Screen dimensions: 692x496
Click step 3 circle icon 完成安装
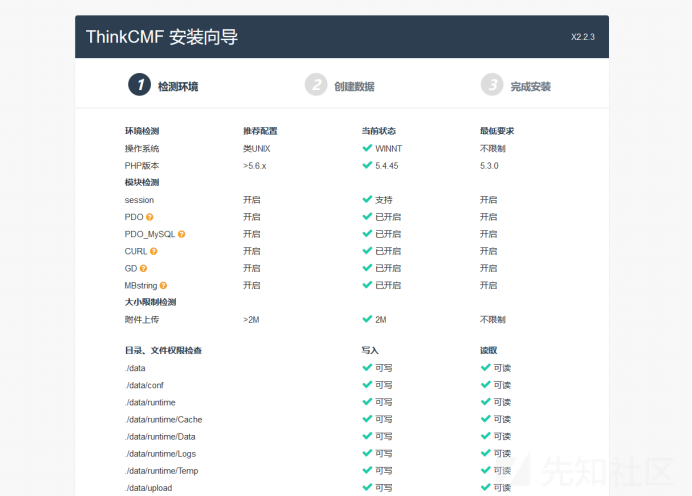492,85
